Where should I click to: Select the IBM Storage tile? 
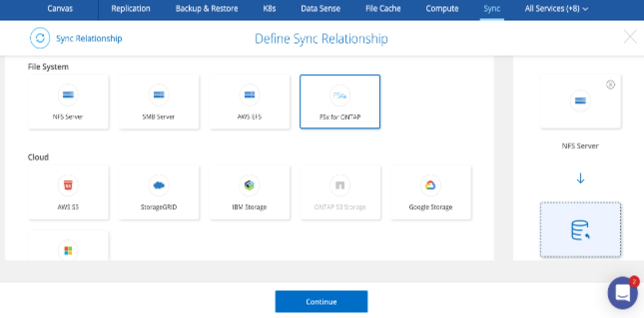click(x=249, y=192)
